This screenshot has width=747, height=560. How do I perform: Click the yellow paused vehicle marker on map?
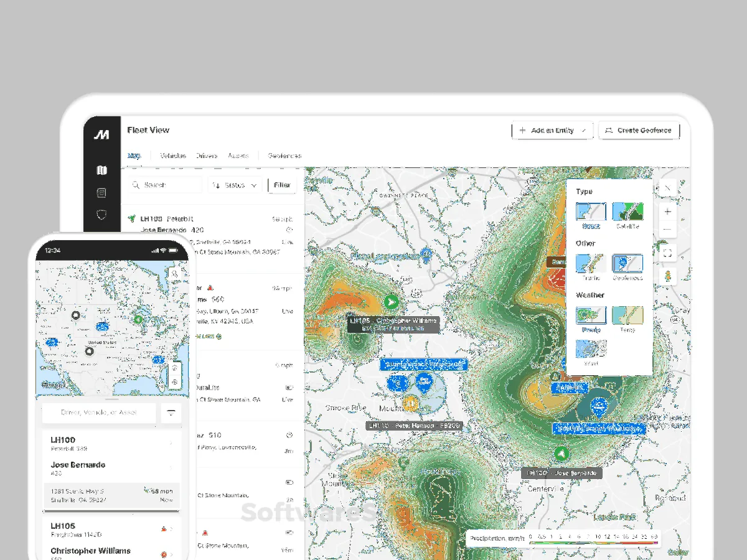[x=410, y=403]
